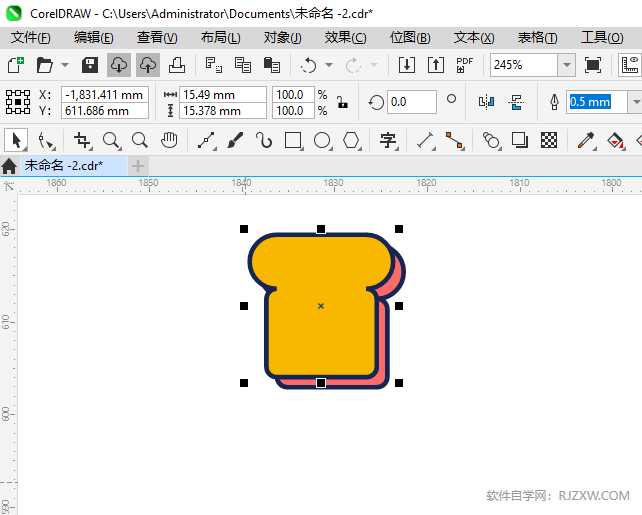Click the object origin reference grid
Viewport: 642px width, 515px height.
click(18, 102)
